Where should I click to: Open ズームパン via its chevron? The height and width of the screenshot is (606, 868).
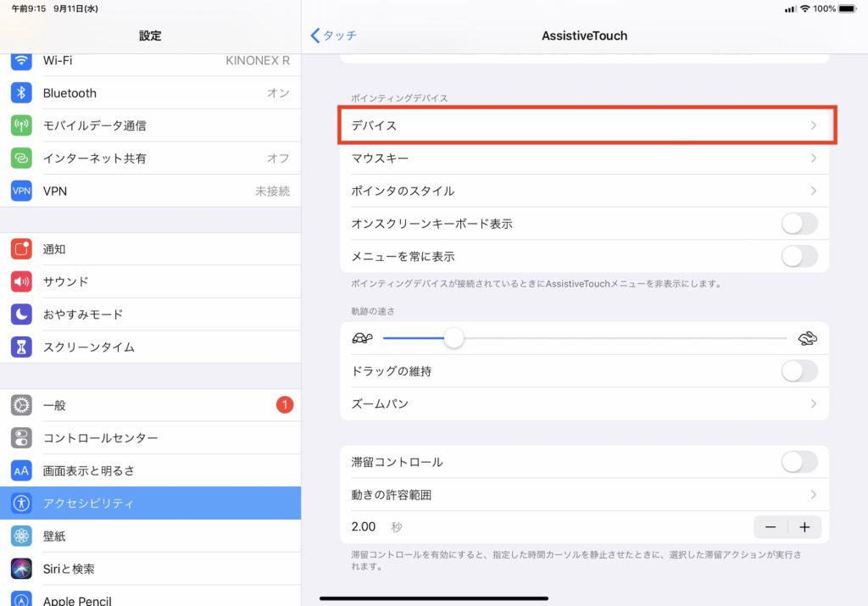pyautogui.click(x=813, y=403)
